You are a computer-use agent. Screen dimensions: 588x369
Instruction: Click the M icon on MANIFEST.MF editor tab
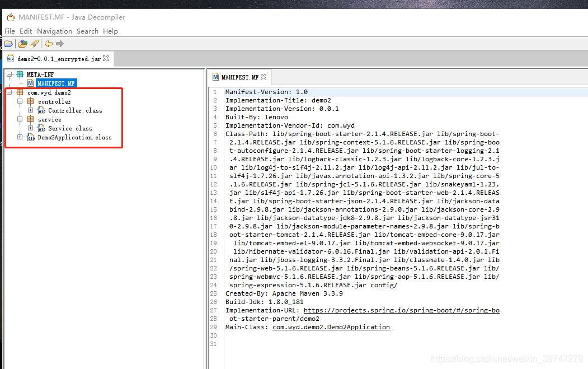pyautogui.click(x=215, y=77)
